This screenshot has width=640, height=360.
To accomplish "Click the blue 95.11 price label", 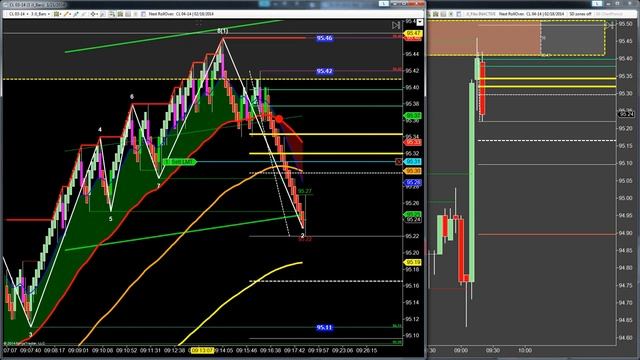I will pyautogui.click(x=324, y=328).
